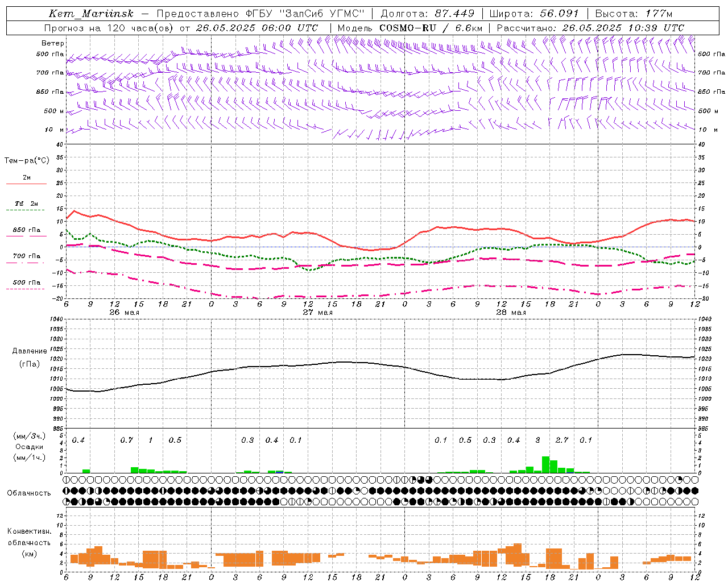Click the "Ветер" wind panel label
Image resolution: width=728 pixels, height=582 pixels.
click(x=53, y=43)
